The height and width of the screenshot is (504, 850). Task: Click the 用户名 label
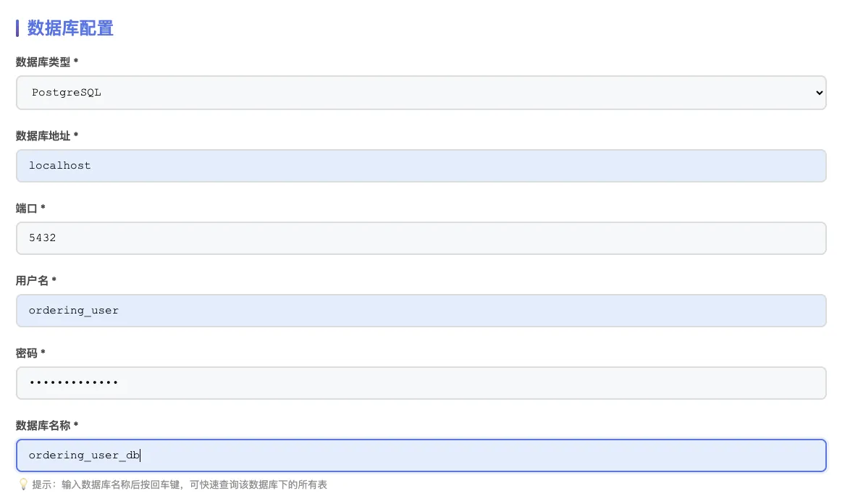[32, 280]
